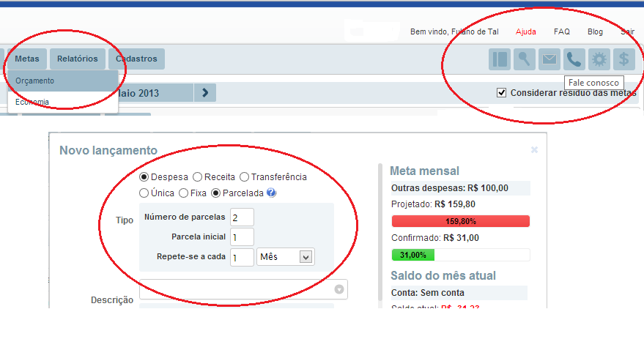Select the Transferência radio button

pos(244,177)
